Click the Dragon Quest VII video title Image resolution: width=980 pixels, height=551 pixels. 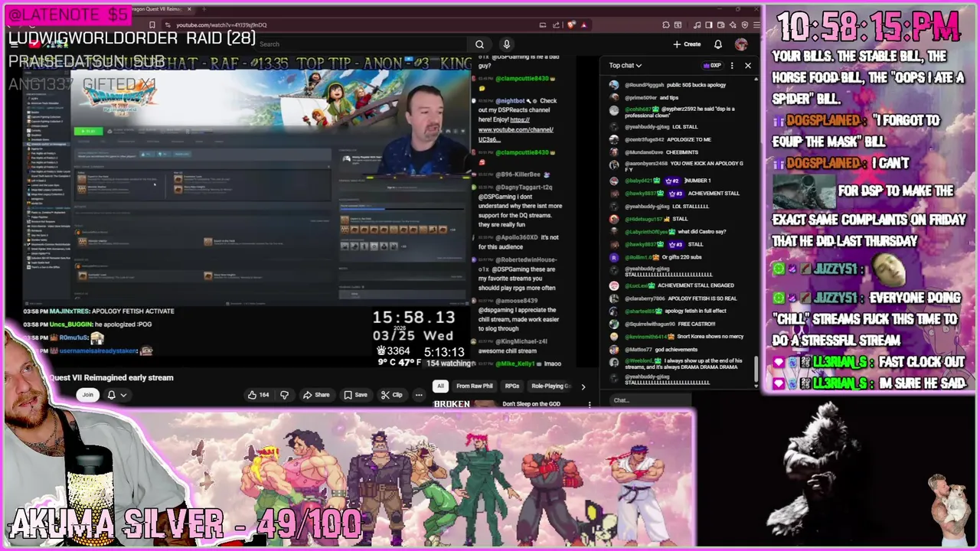tap(111, 377)
